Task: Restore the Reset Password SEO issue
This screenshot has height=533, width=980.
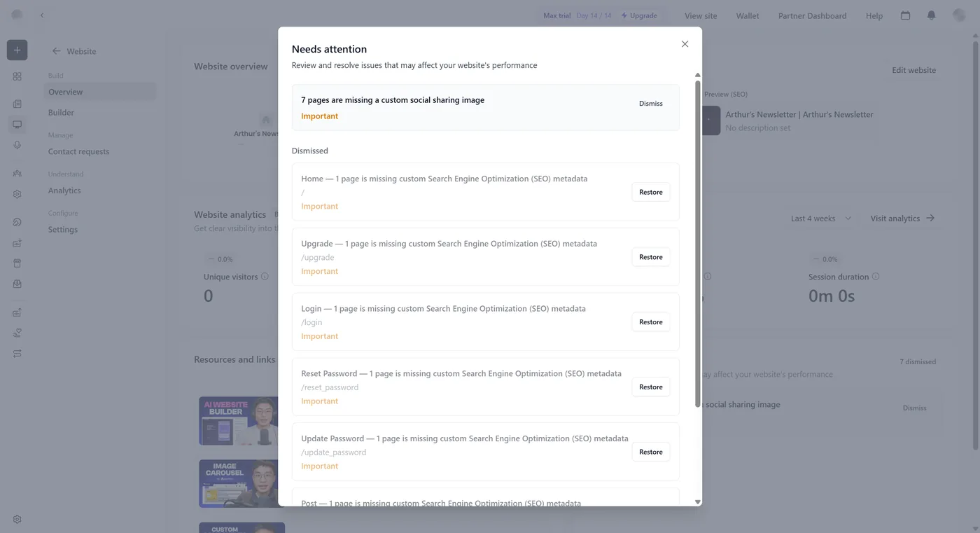Action: coord(651,387)
